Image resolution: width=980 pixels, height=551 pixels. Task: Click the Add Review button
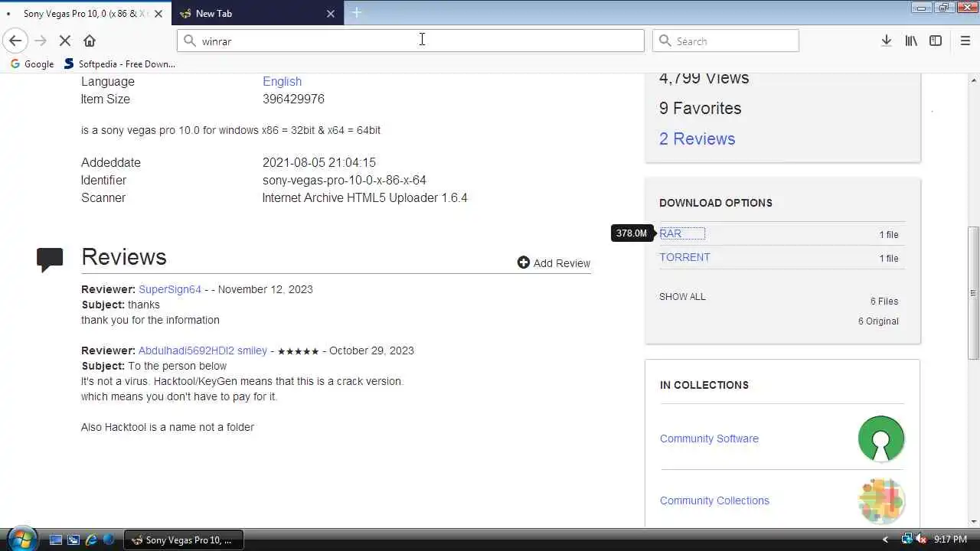coord(554,262)
